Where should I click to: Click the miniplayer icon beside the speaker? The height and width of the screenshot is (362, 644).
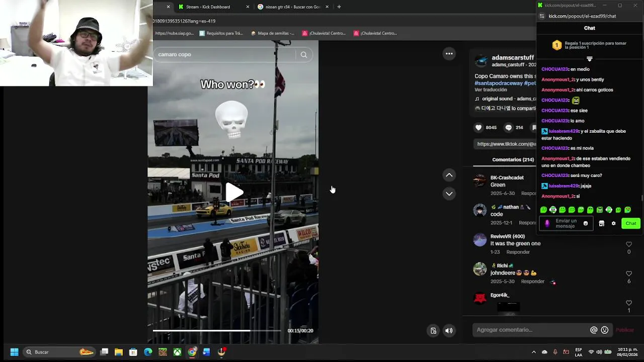tap(433, 330)
